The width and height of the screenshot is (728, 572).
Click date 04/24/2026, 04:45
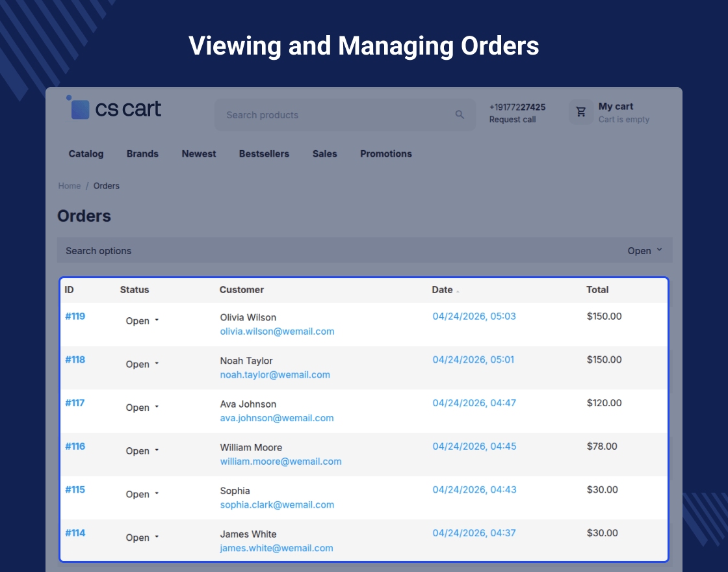[x=474, y=446]
